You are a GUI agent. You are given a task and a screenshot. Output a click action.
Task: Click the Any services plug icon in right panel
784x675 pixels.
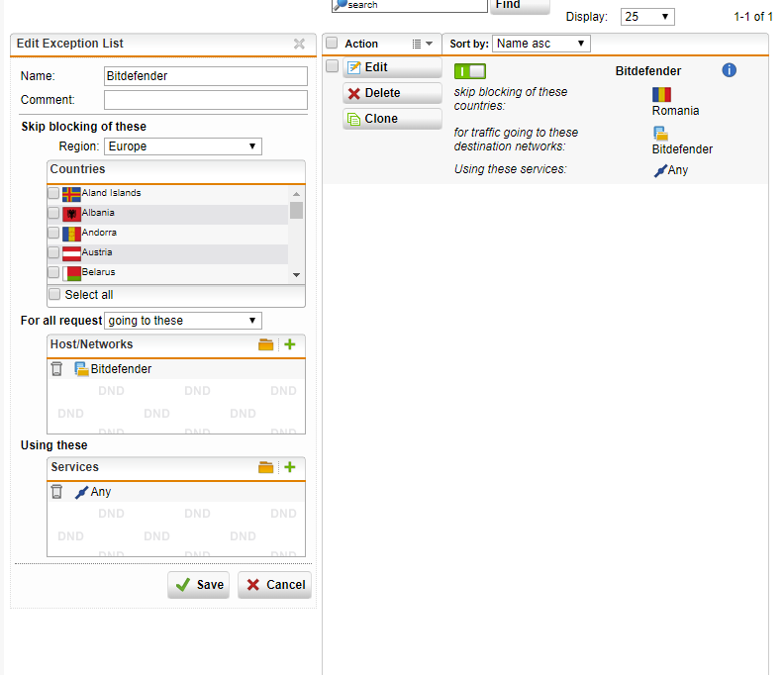point(660,171)
